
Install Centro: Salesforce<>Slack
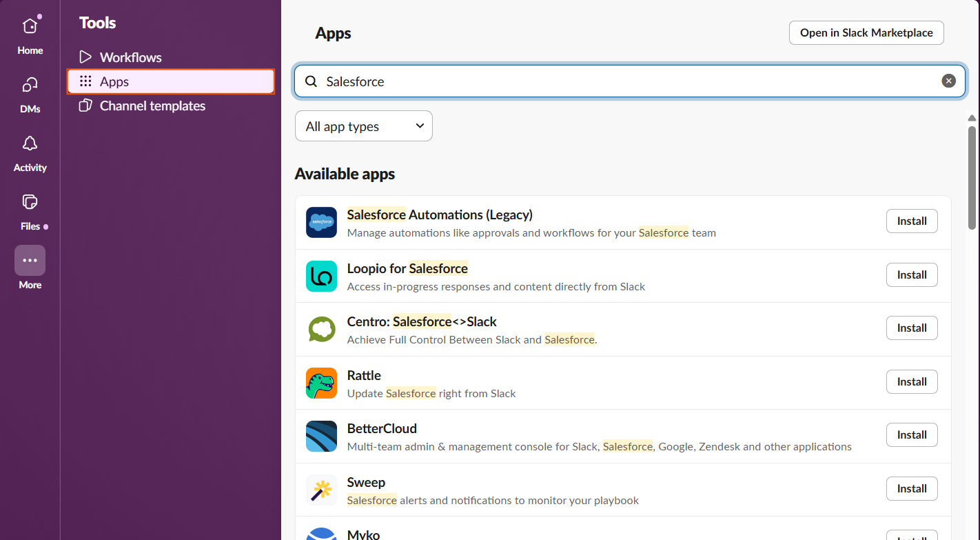point(912,328)
